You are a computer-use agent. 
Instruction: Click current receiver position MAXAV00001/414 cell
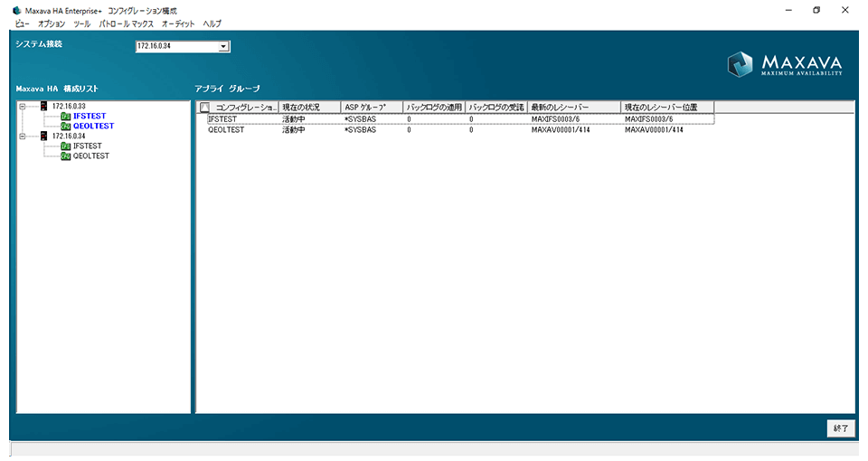pyautogui.click(x=654, y=130)
